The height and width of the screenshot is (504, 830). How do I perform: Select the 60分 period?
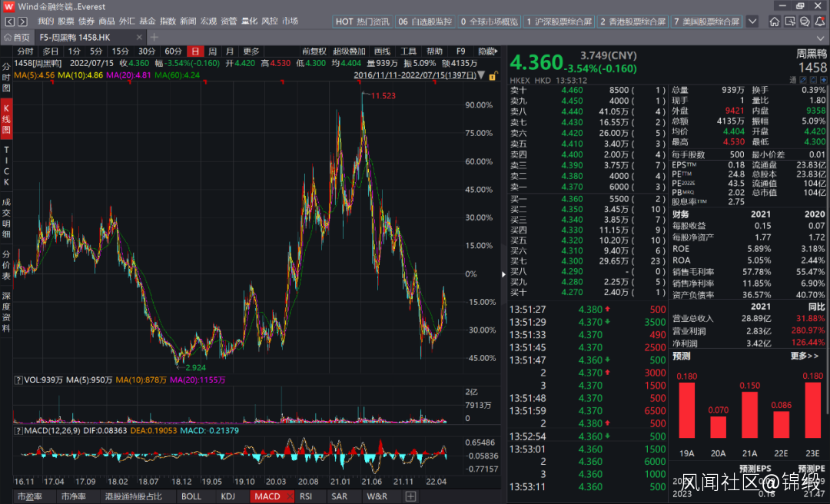pos(173,51)
